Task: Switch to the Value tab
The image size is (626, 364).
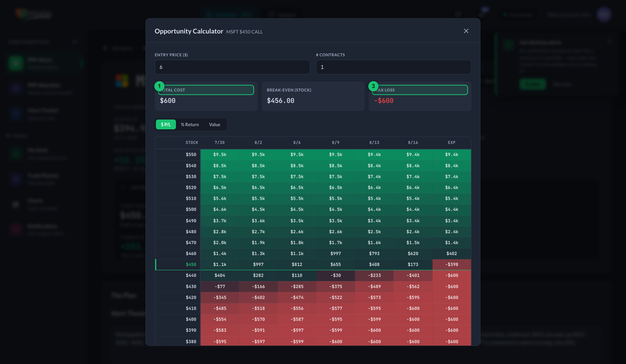Action: point(214,124)
